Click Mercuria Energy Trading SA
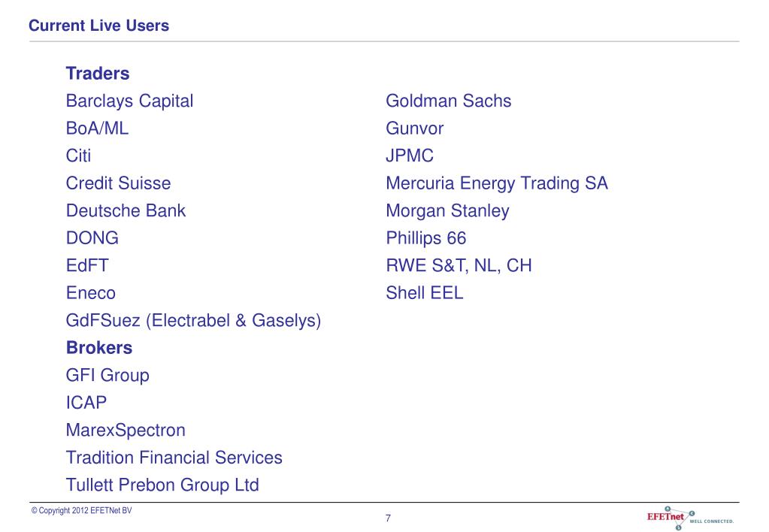769x532 pixels. tap(497, 183)
